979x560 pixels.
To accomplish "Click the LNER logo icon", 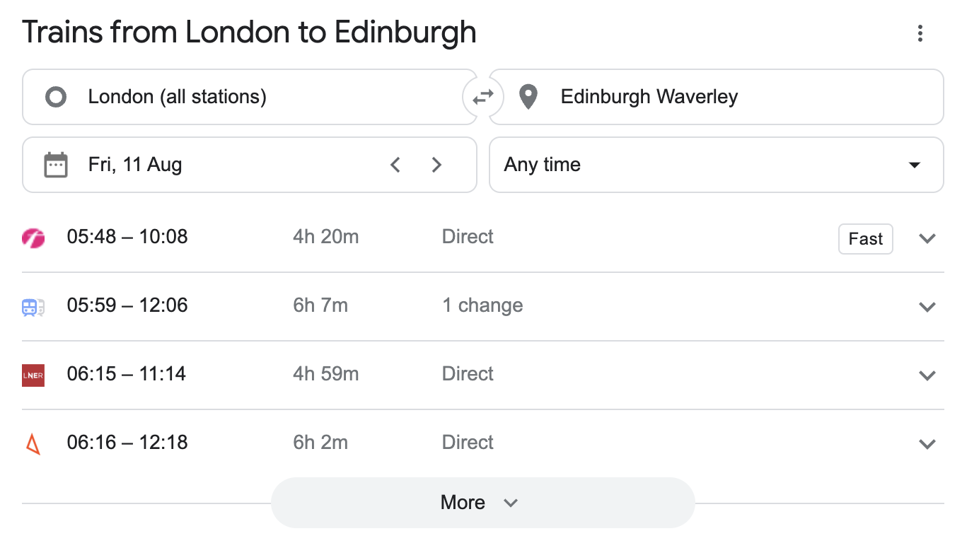I will click(33, 375).
